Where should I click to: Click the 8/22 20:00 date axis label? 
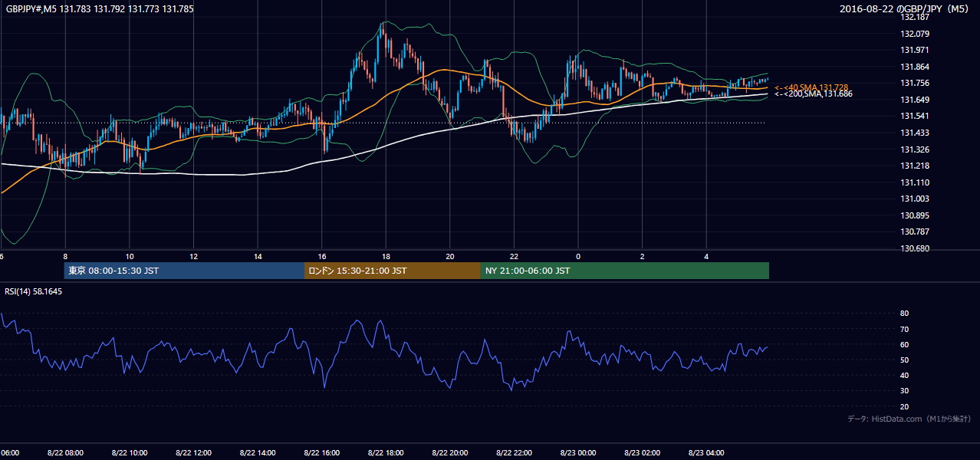pyautogui.click(x=450, y=453)
